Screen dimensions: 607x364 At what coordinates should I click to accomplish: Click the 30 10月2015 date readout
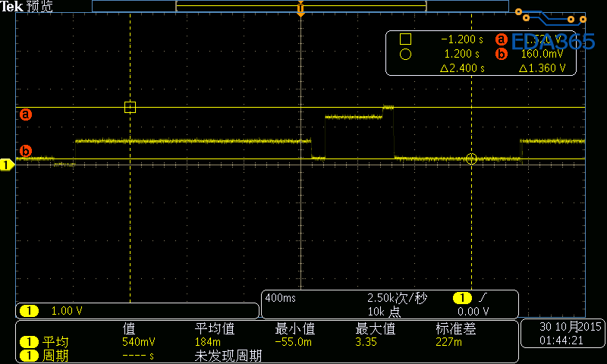coord(571,327)
